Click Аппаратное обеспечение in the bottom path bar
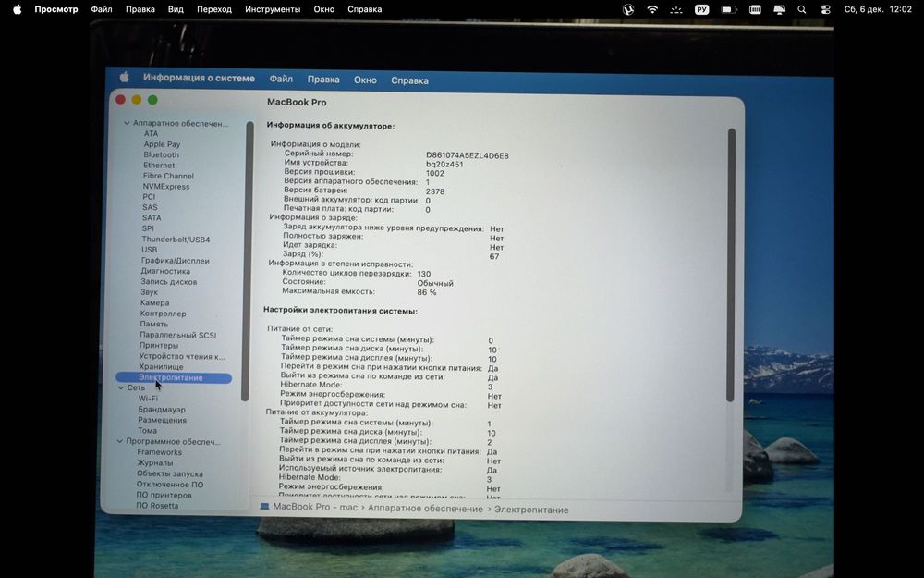The width and height of the screenshot is (924, 578). tap(425, 509)
